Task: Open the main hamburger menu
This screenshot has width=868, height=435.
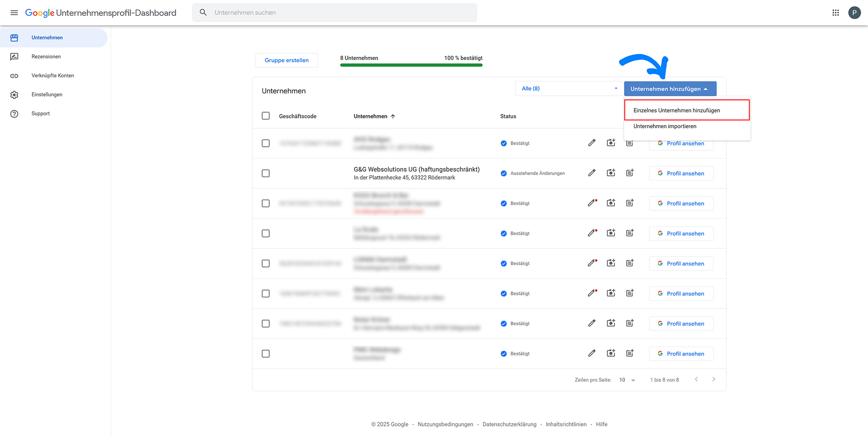Action: (14, 13)
